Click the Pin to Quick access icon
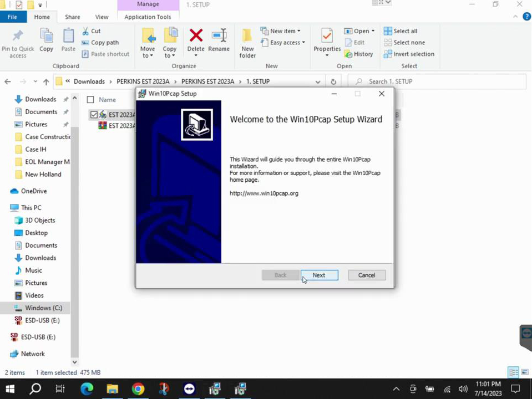The image size is (532, 399). 18,35
